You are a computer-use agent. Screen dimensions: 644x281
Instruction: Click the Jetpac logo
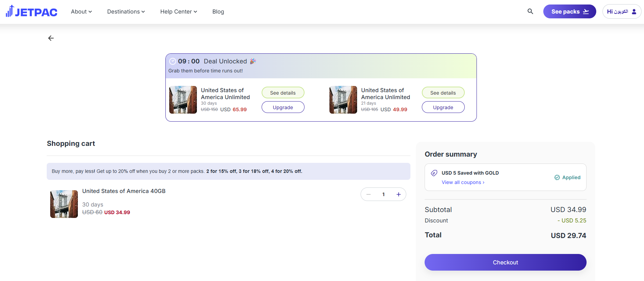pyautogui.click(x=31, y=11)
